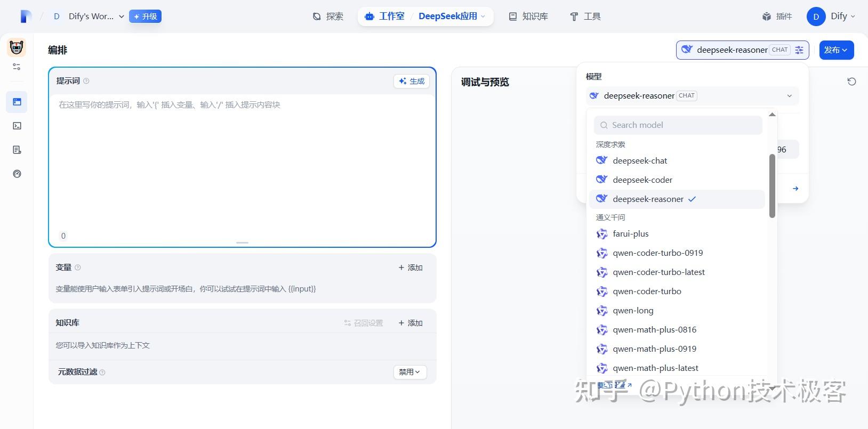Select the checked deepseek-reasoner model in the list

click(677, 199)
